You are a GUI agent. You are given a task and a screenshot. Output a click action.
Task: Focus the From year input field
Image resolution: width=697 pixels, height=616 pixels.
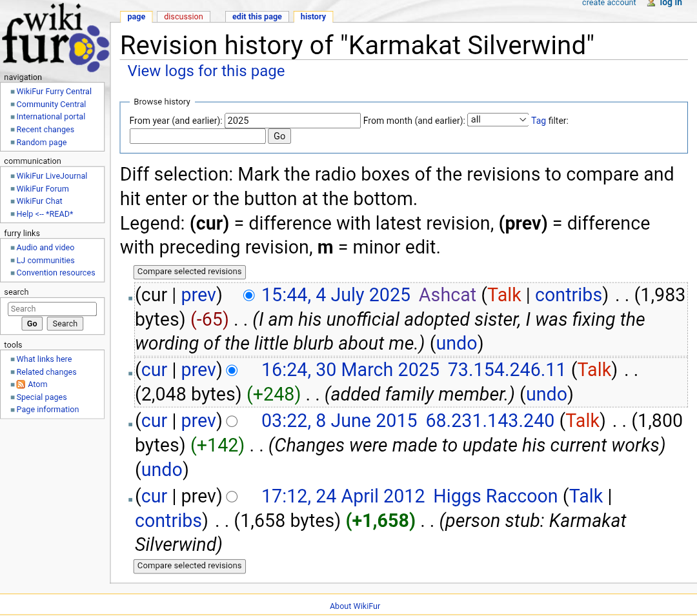coord(292,121)
